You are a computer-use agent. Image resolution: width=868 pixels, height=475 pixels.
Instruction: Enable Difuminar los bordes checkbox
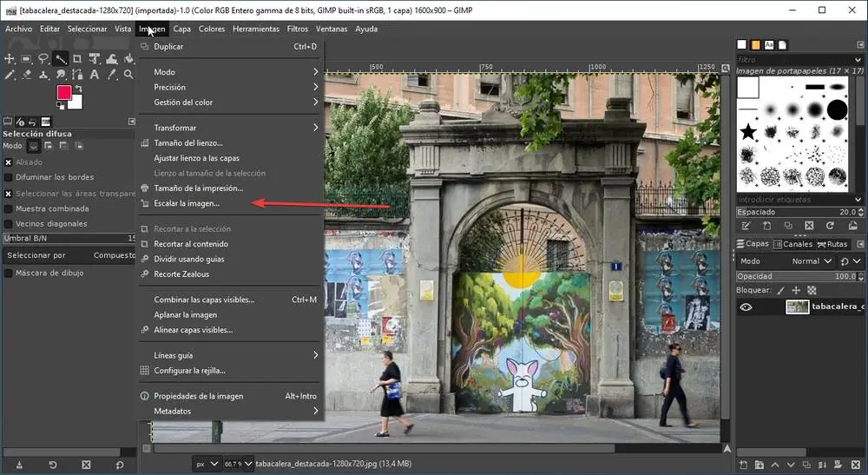[x=9, y=177]
